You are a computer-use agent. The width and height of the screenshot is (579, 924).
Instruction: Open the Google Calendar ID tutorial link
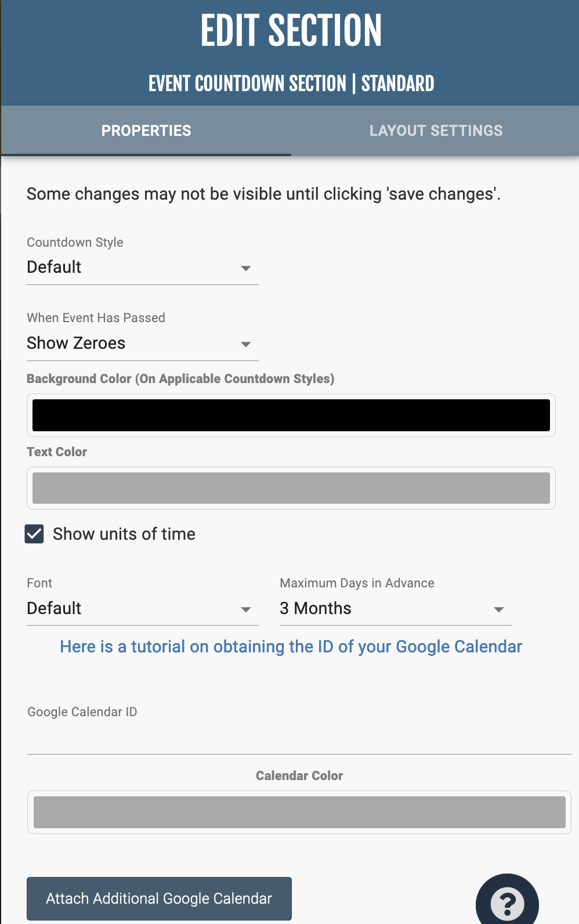pyautogui.click(x=291, y=647)
